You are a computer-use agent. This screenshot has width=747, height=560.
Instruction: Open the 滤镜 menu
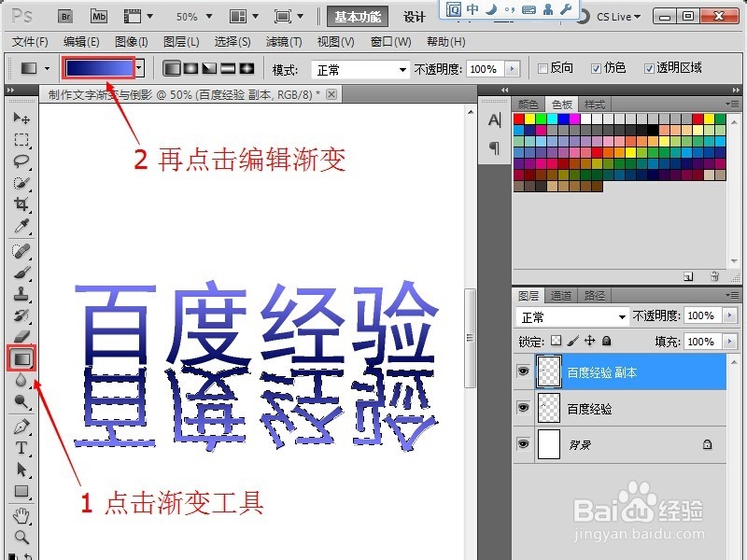(285, 41)
